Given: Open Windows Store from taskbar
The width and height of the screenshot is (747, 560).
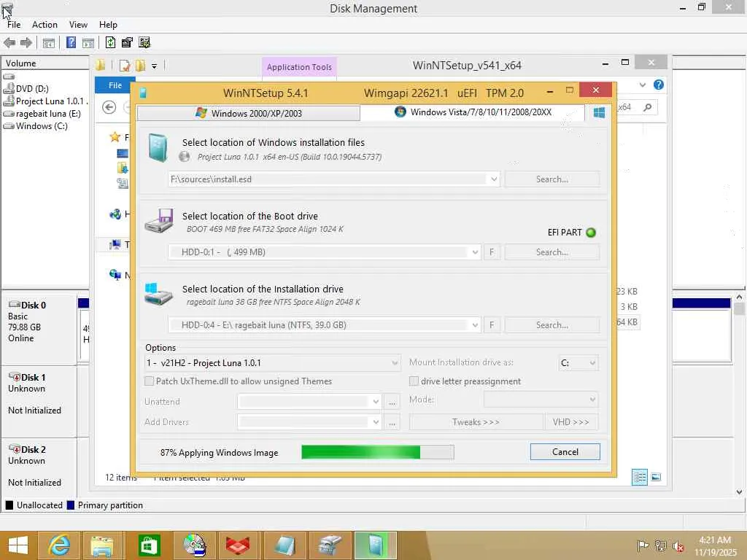Looking at the screenshot, I should tap(149, 545).
